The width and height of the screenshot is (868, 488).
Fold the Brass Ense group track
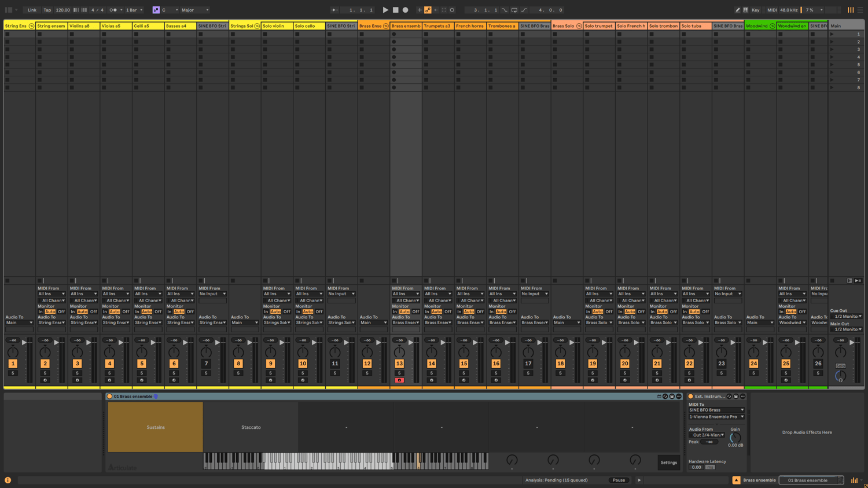point(385,26)
